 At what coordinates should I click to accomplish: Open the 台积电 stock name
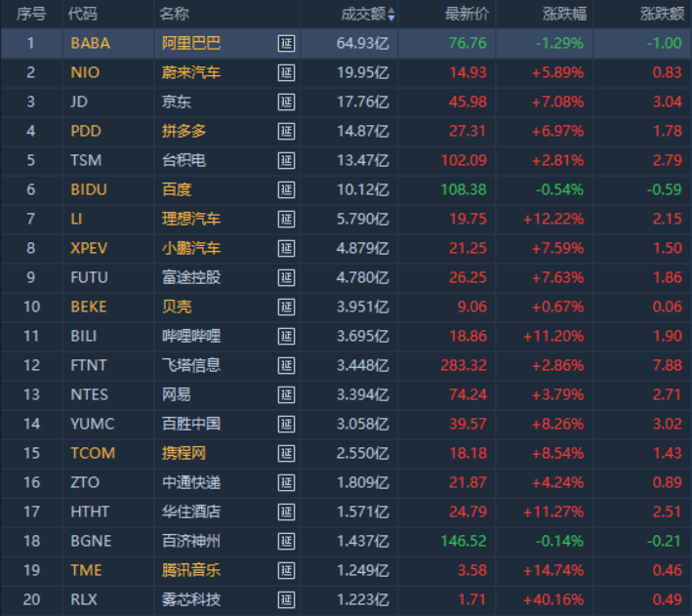[x=183, y=160]
